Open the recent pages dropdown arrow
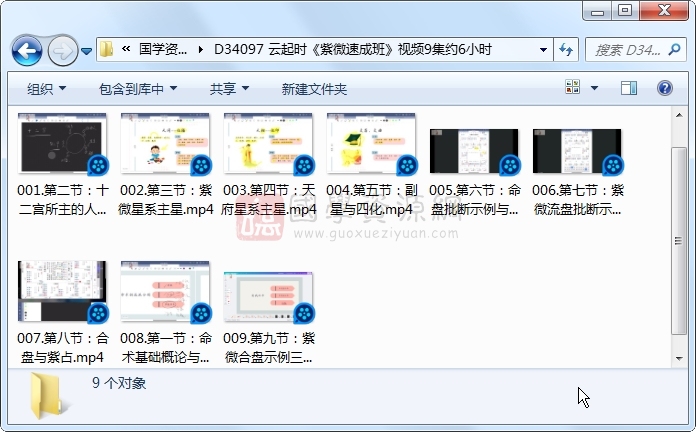Viewport: 696px width, 432px height. click(x=87, y=52)
